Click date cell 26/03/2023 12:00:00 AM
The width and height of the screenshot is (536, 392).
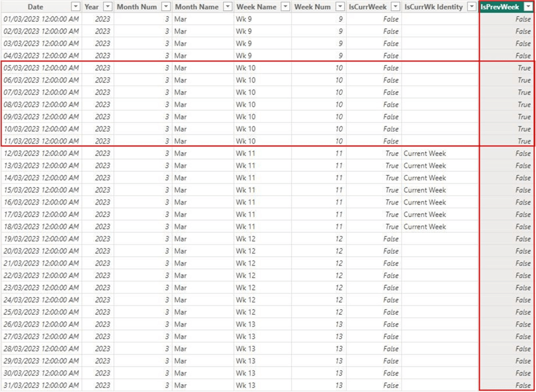pyautogui.click(x=41, y=324)
